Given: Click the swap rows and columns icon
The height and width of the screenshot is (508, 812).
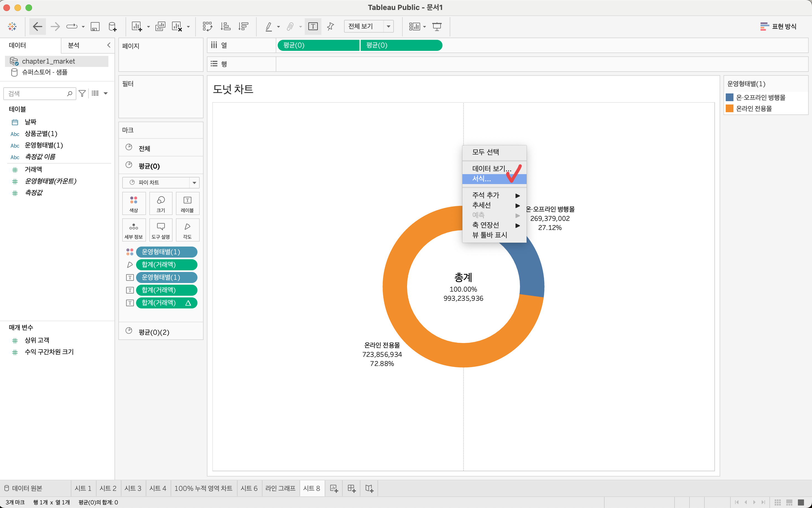Looking at the screenshot, I should click(x=207, y=26).
